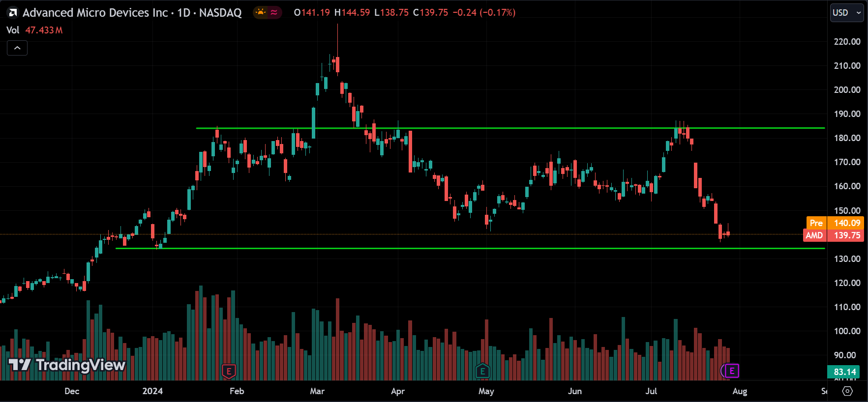Viewport: 868px width, 402px height.
Task: Click the L138.75 low value in legend
Action: (391, 13)
